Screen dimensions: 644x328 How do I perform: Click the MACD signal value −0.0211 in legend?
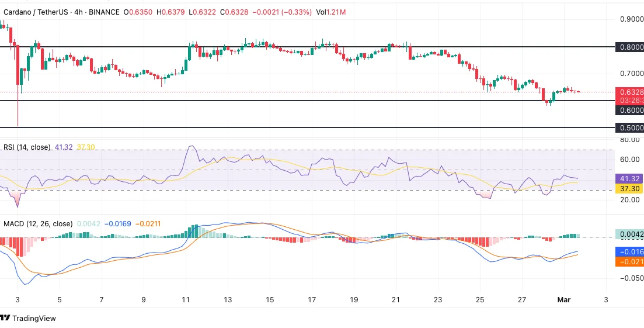point(148,224)
